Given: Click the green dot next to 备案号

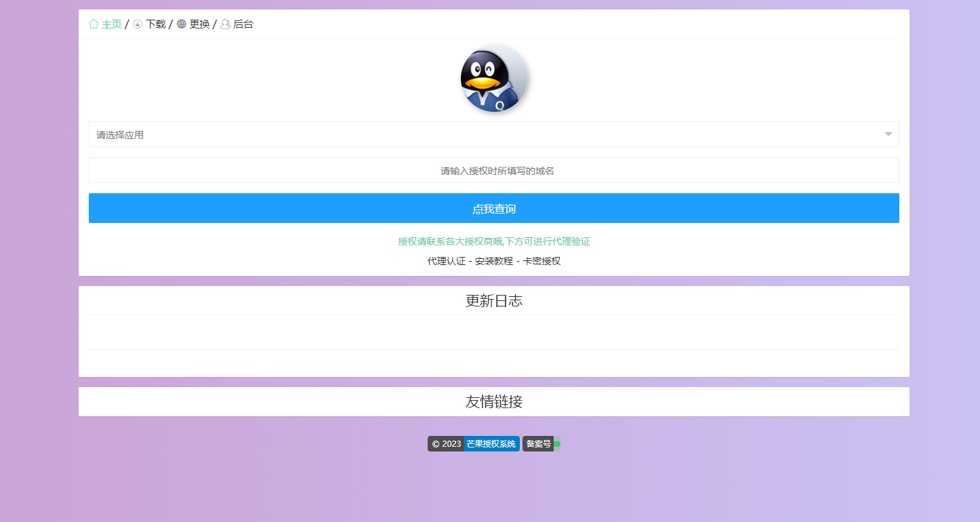Looking at the screenshot, I should point(557,444).
